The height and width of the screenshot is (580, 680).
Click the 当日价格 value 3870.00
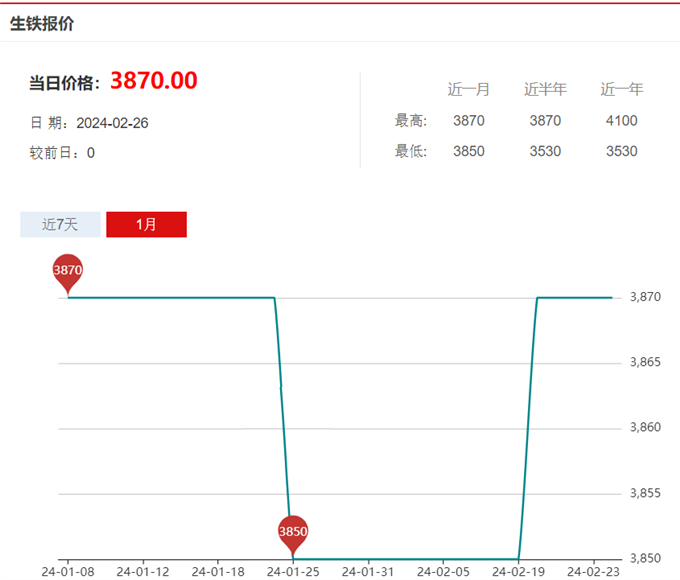(x=154, y=81)
